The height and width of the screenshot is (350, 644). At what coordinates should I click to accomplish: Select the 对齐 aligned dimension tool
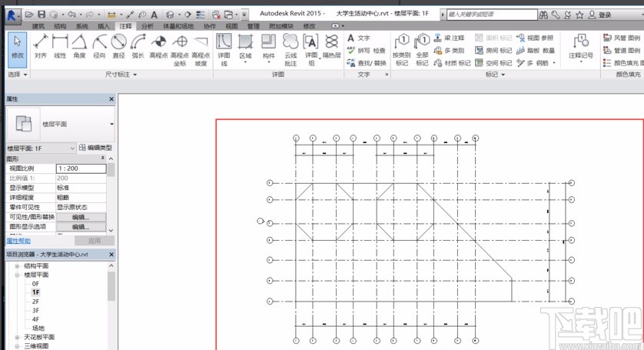40,46
